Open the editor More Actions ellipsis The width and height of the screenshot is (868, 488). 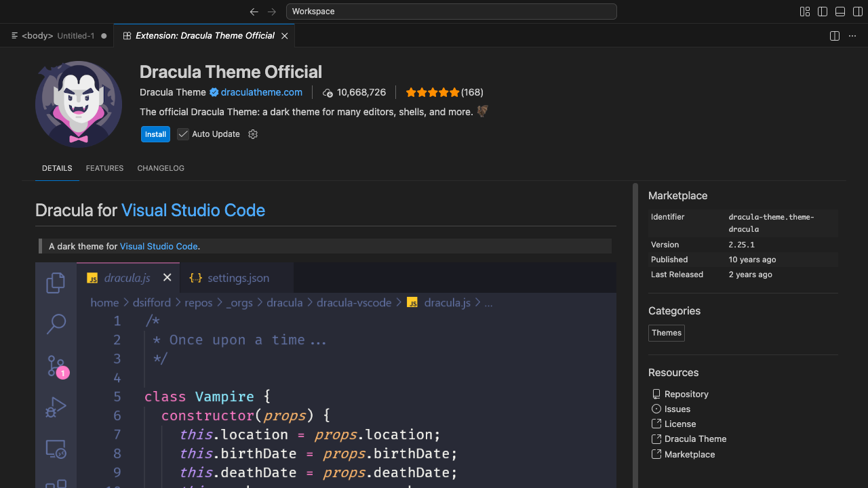(852, 36)
